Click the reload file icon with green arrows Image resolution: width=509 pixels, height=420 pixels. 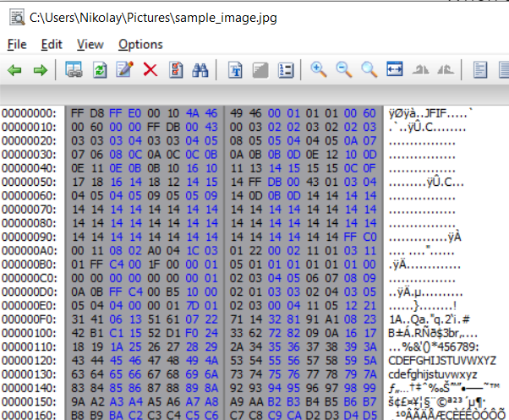coord(101,70)
